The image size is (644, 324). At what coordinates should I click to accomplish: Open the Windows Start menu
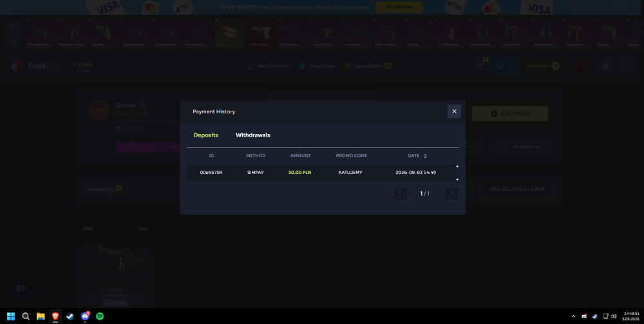point(11,316)
